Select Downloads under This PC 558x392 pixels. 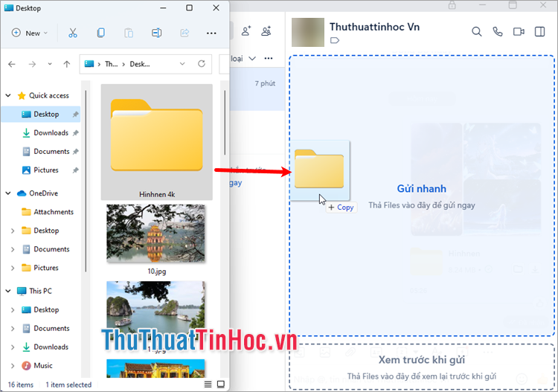pyautogui.click(x=45, y=347)
